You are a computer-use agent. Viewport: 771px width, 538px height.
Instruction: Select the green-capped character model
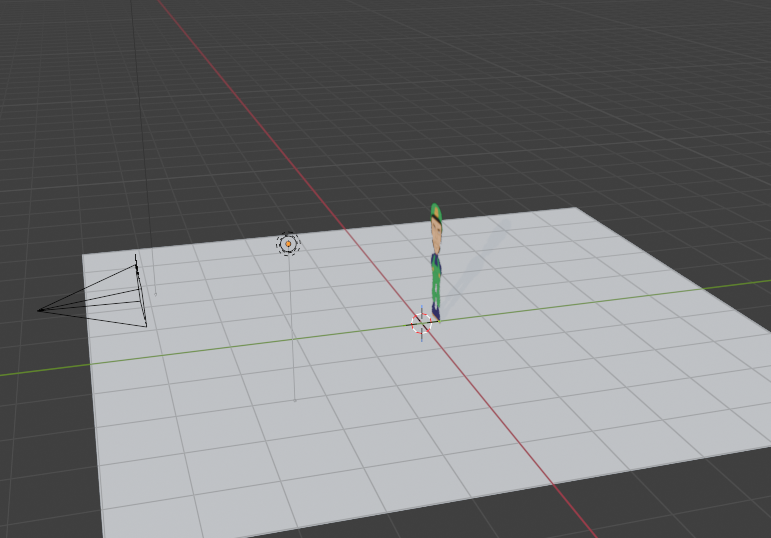436,263
